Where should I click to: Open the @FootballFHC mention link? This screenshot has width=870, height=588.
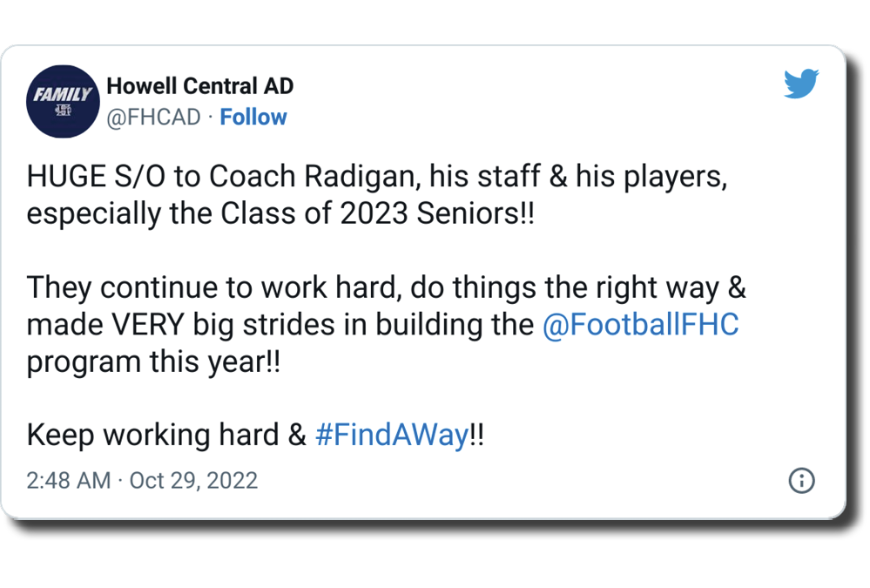640,325
